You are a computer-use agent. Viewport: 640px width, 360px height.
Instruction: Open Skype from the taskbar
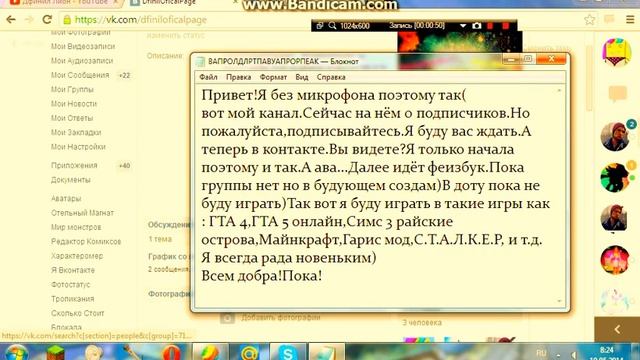[287, 352]
